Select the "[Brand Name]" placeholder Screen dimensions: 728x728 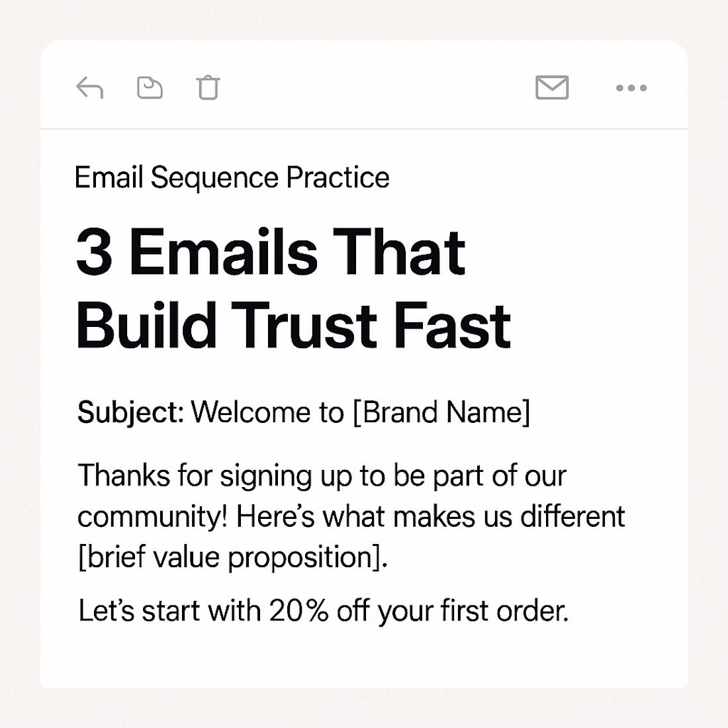[441, 412]
